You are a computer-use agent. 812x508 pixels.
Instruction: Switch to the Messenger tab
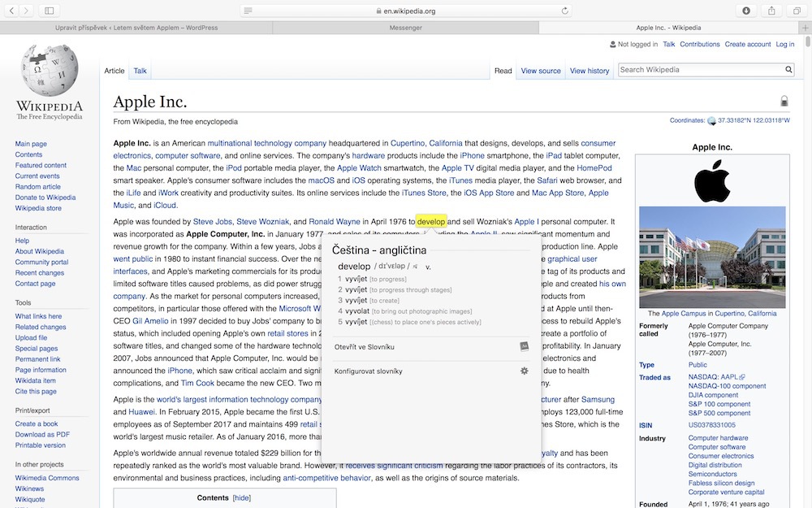406,28
